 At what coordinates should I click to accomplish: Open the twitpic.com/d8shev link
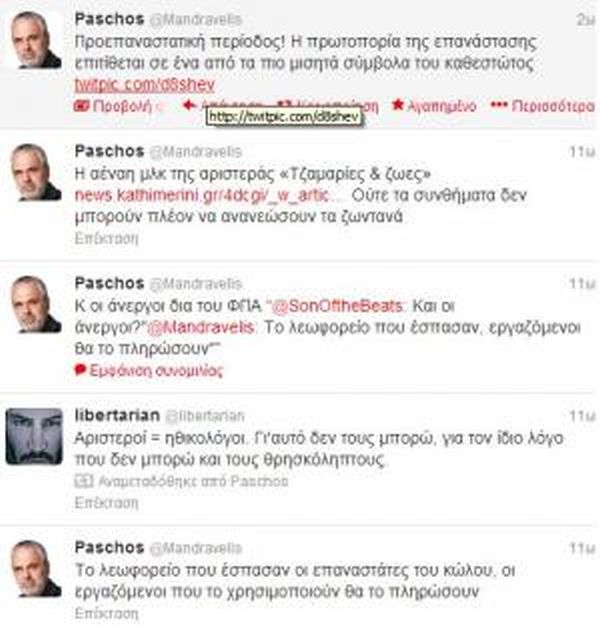144,85
